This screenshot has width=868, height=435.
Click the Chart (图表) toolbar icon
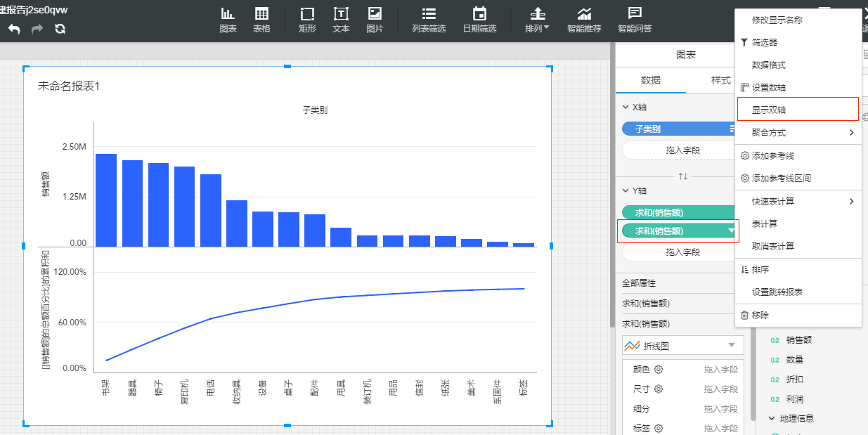point(228,20)
